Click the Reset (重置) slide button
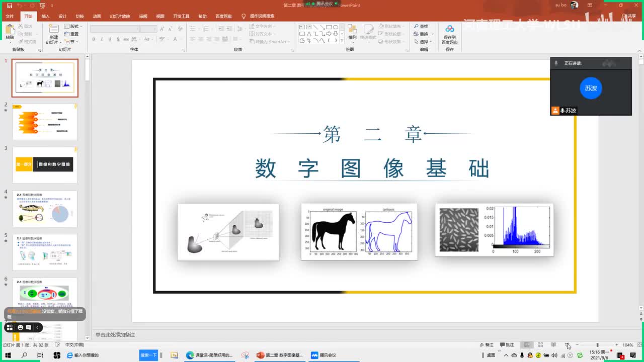This screenshot has width=644, height=362. pos(71,34)
